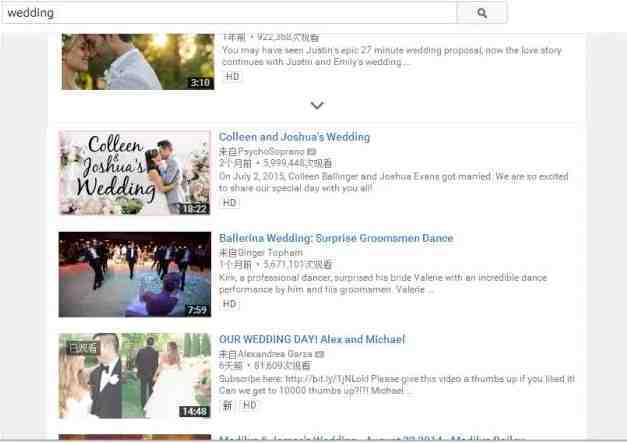Click HD badge under Ballerina Wedding video
This screenshot has width=627, height=443.
(229, 304)
